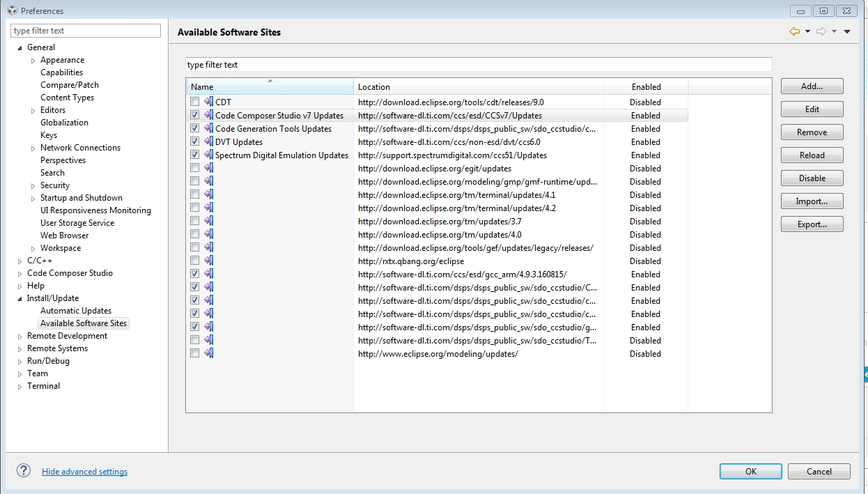Uncheck Code Composer Studio v7 Updates checkbox

pyautogui.click(x=194, y=115)
